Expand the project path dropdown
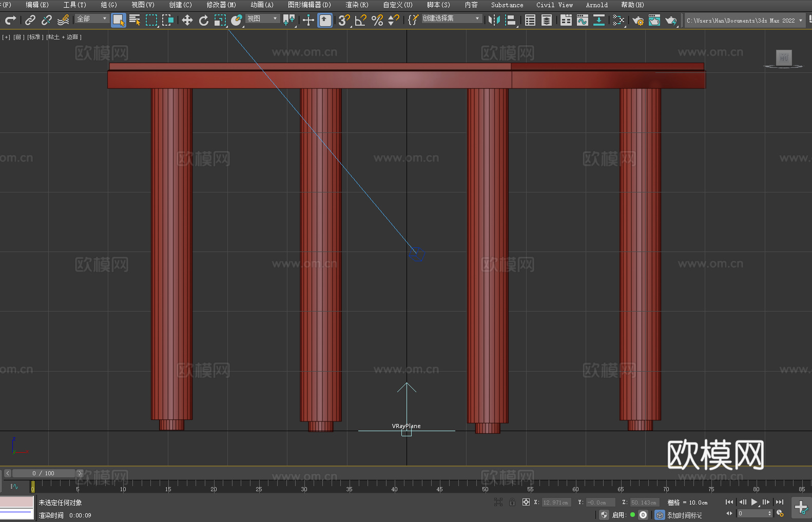Image resolution: width=812 pixels, height=522 pixels. pyautogui.click(x=800, y=21)
